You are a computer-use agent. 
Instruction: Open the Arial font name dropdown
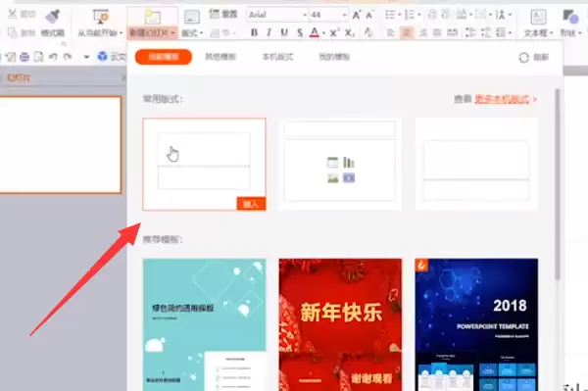click(x=305, y=15)
